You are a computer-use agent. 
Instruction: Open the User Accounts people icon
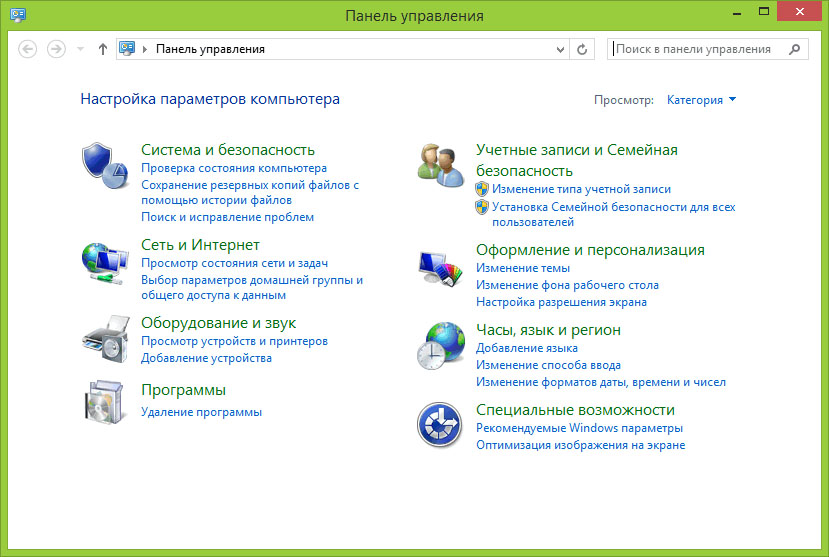coord(440,165)
